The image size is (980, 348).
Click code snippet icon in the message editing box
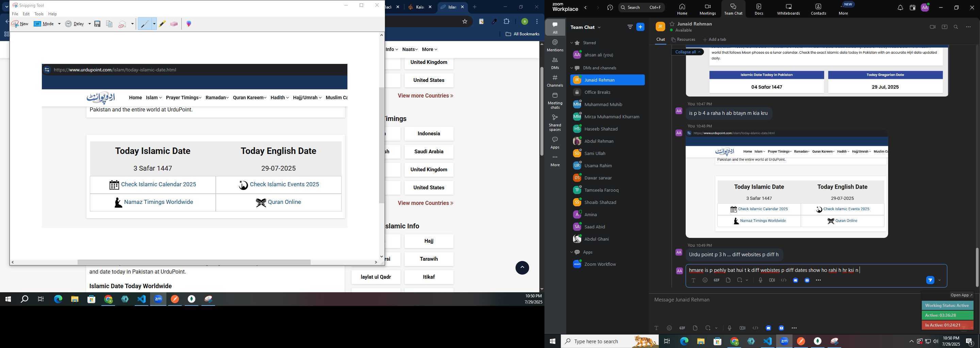784,280
